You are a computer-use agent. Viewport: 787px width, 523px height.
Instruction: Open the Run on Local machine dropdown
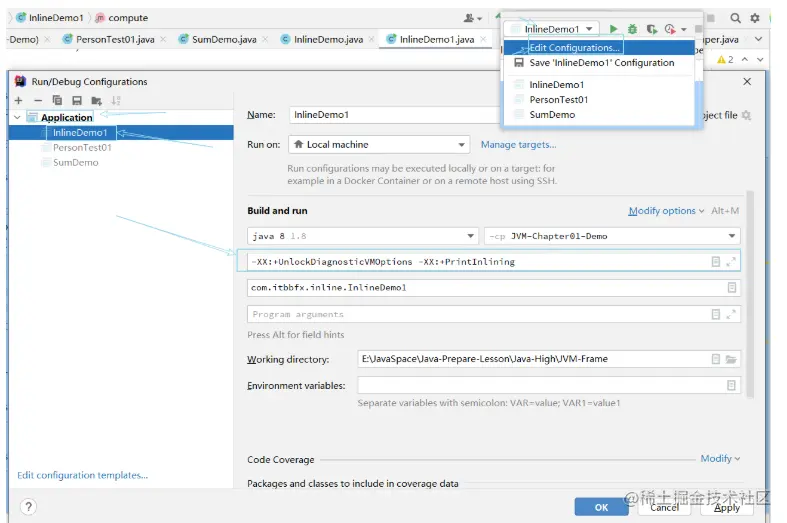tap(379, 145)
